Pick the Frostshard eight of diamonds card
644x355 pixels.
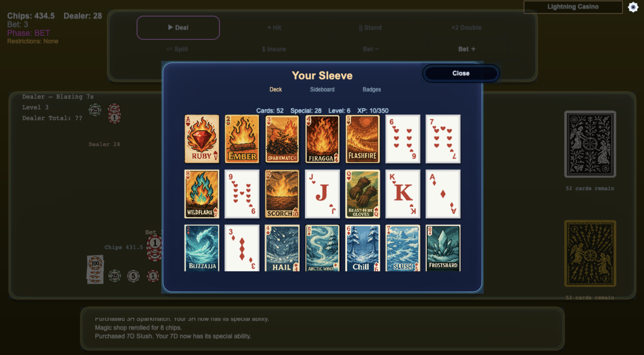[x=443, y=248]
